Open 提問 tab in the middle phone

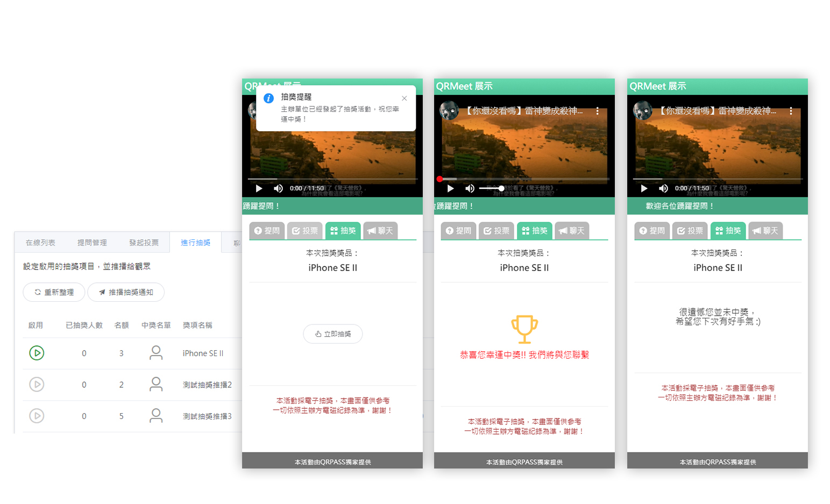[458, 231]
